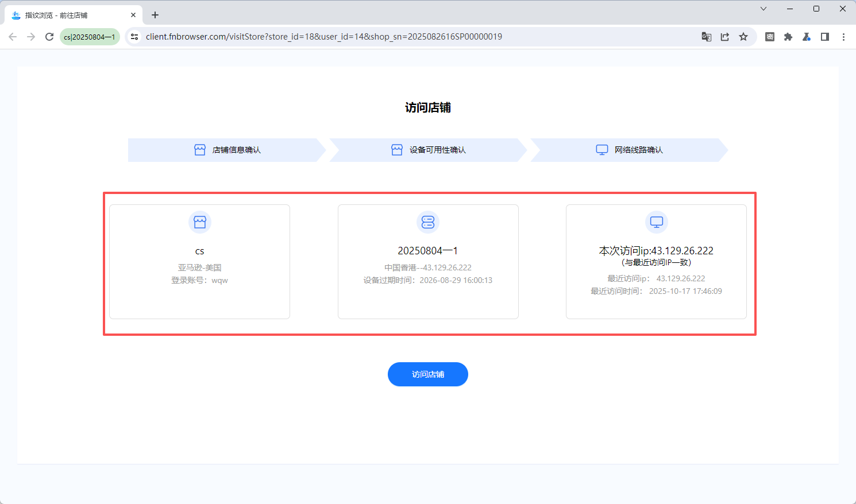Select the 设备可用性确认 step
856x504 pixels.
428,150
